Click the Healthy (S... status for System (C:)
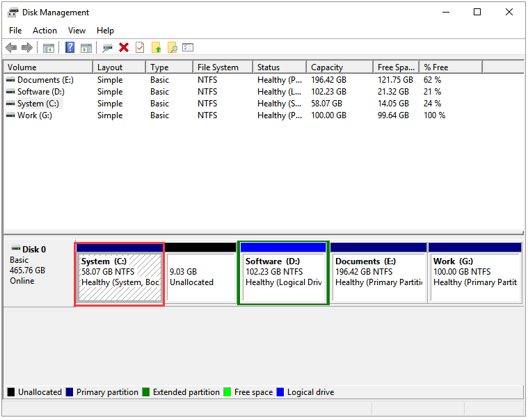Viewport: 528px width, 420px height. click(279, 104)
